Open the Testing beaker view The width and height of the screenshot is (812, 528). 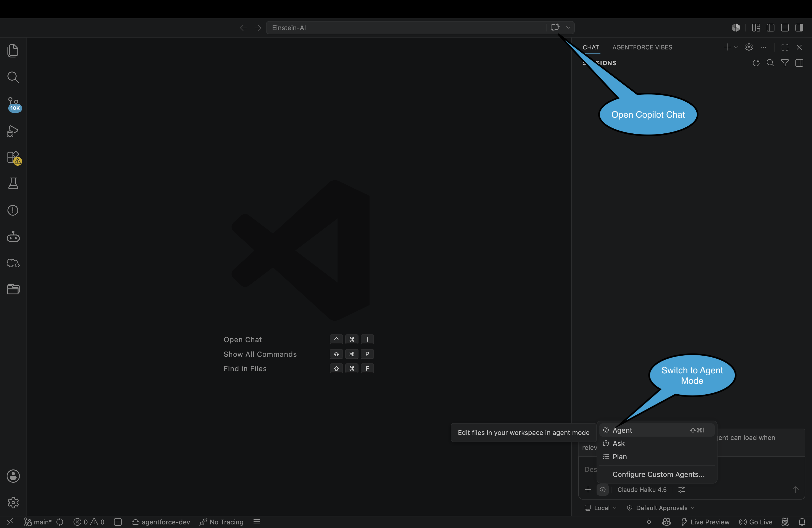coord(13,184)
